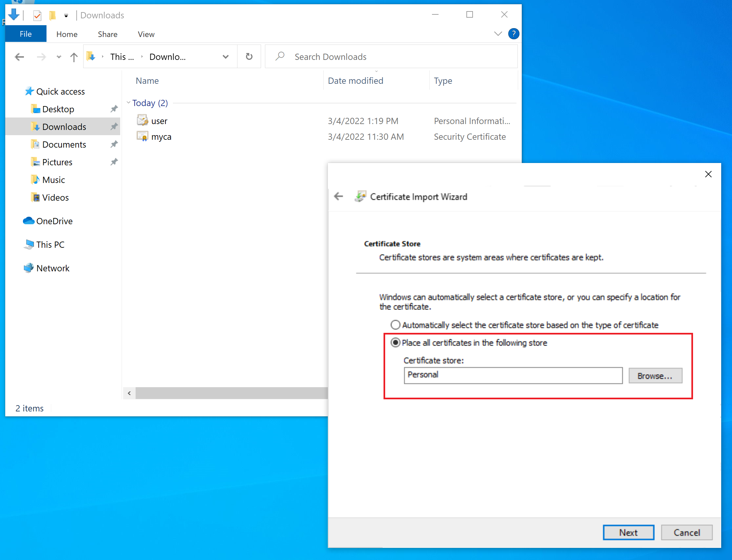Click the This PC computer icon
This screenshot has height=560, width=732.
(29, 244)
